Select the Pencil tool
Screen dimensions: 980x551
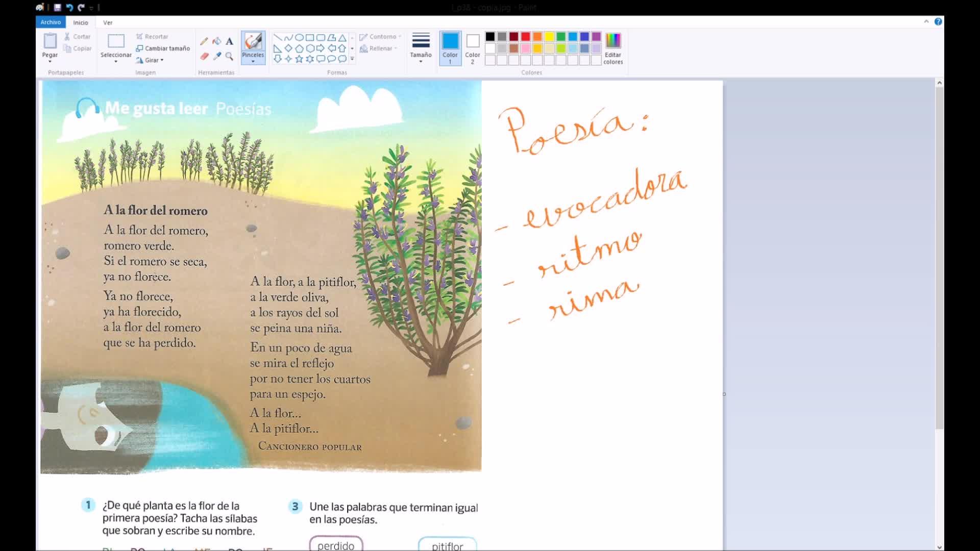pyautogui.click(x=204, y=41)
